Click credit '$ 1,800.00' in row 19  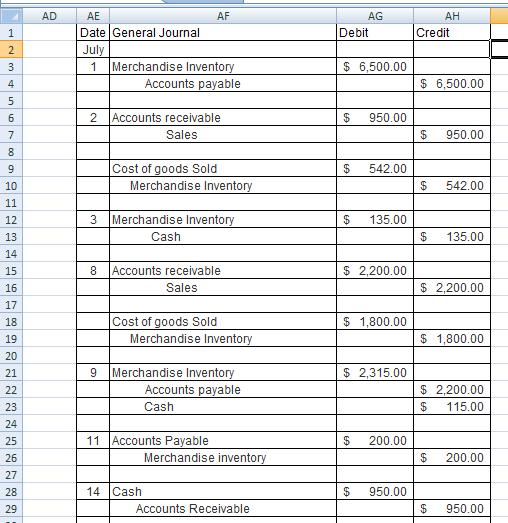tap(452, 339)
